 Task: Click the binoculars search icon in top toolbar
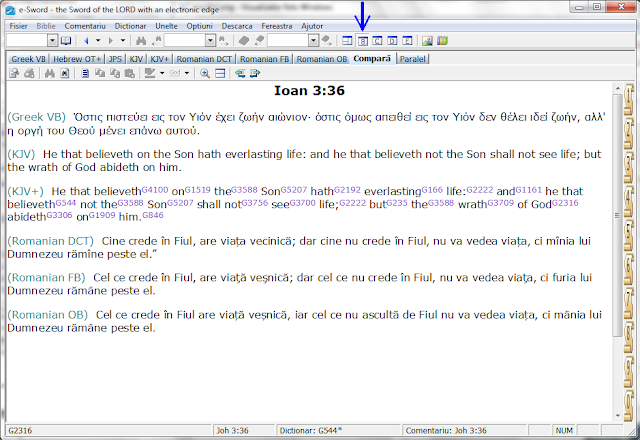tap(141, 40)
